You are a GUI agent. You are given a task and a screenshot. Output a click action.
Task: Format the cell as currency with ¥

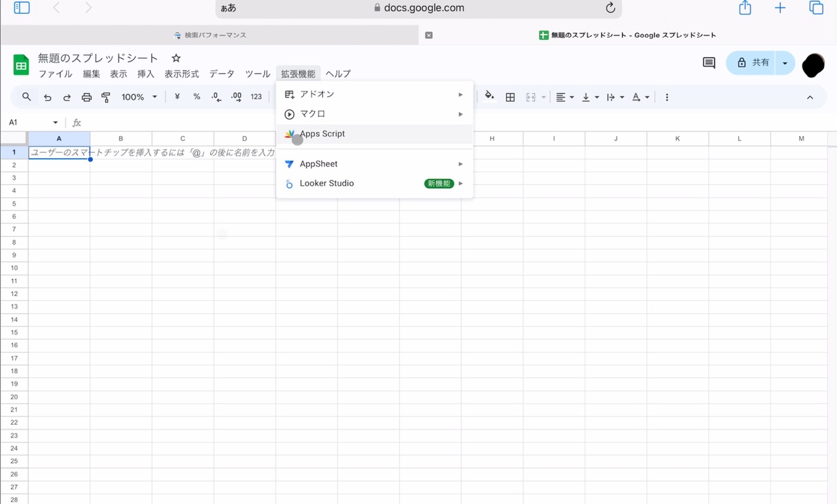177,97
